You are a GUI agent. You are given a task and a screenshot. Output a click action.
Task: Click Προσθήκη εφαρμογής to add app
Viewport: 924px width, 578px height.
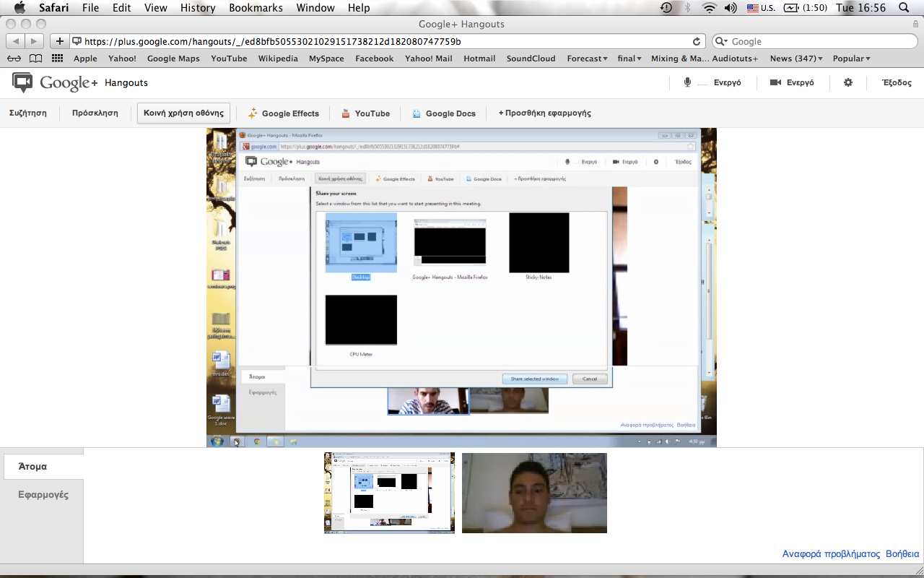[544, 113]
